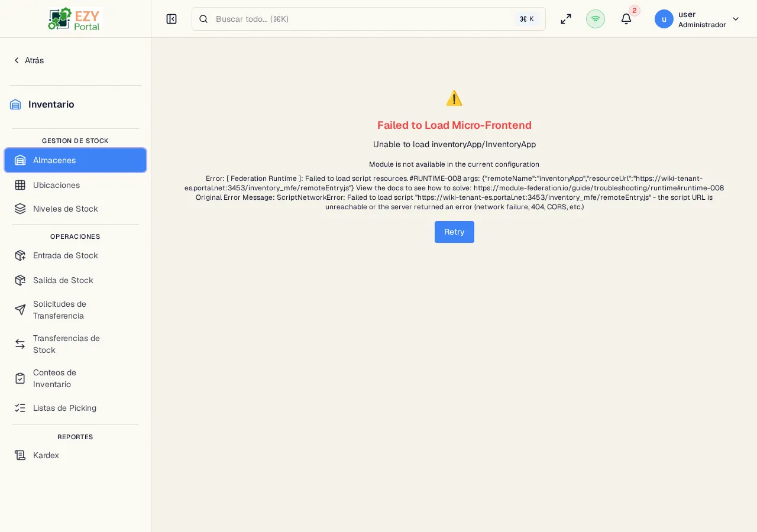
Task: Click the ⌘K shortcut badge
Action: (x=527, y=19)
